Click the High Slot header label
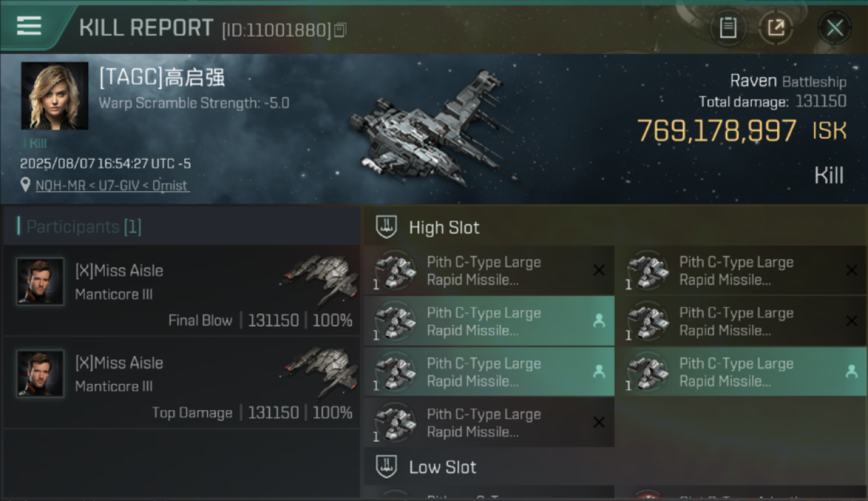 444,228
